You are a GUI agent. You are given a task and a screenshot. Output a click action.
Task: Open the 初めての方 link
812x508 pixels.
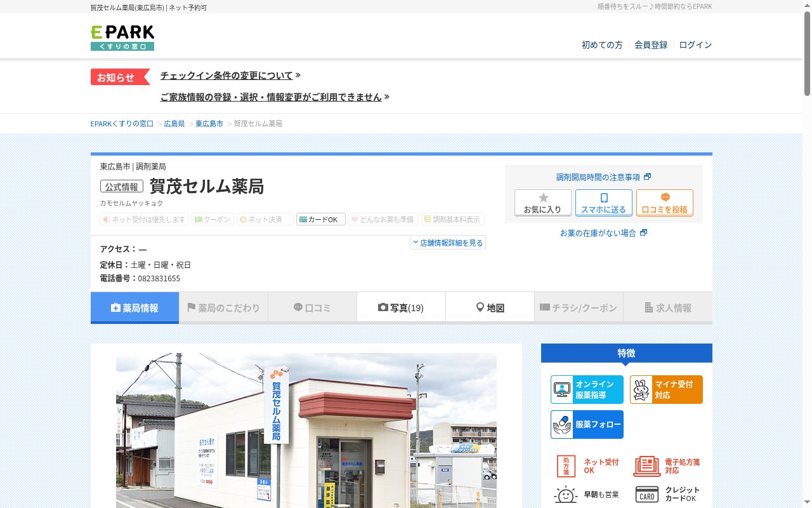point(602,45)
